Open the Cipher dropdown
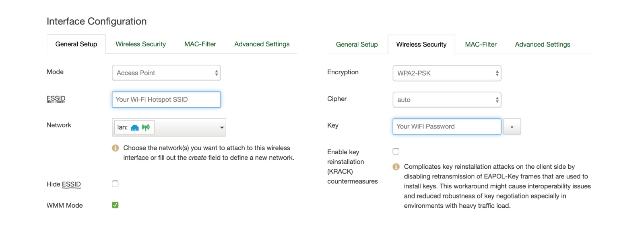 pyautogui.click(x=447, y=100)
